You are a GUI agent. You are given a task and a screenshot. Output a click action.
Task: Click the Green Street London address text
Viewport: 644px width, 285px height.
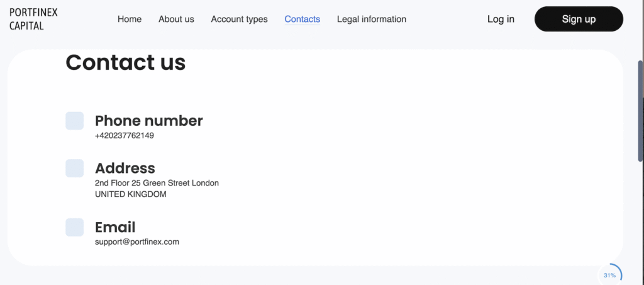click(157, 183)
